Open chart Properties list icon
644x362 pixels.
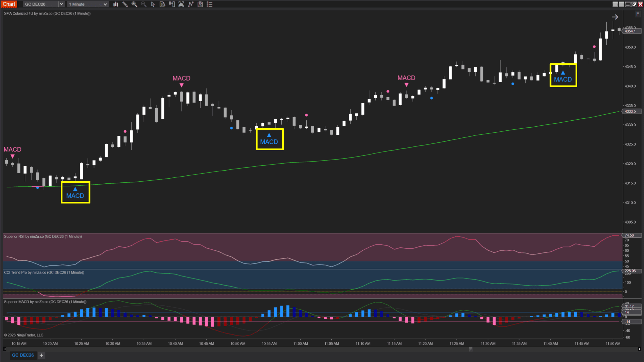point(210,4)
